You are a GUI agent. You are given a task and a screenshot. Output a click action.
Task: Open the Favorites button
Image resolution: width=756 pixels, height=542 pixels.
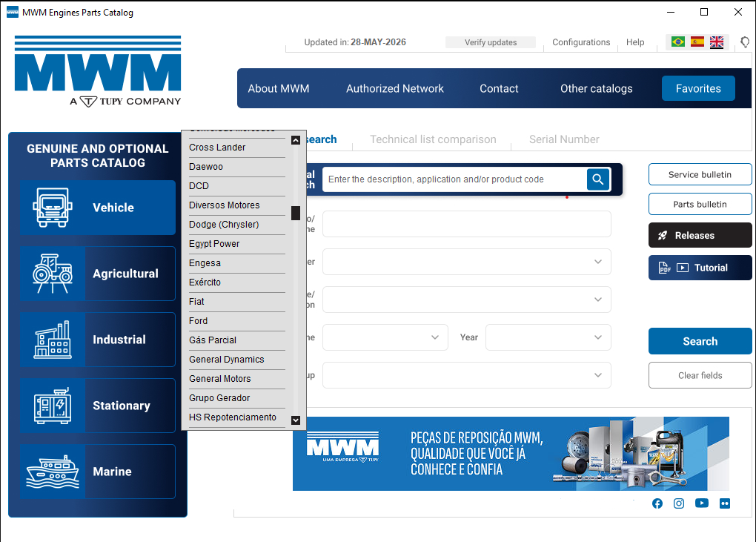(698, 88)
